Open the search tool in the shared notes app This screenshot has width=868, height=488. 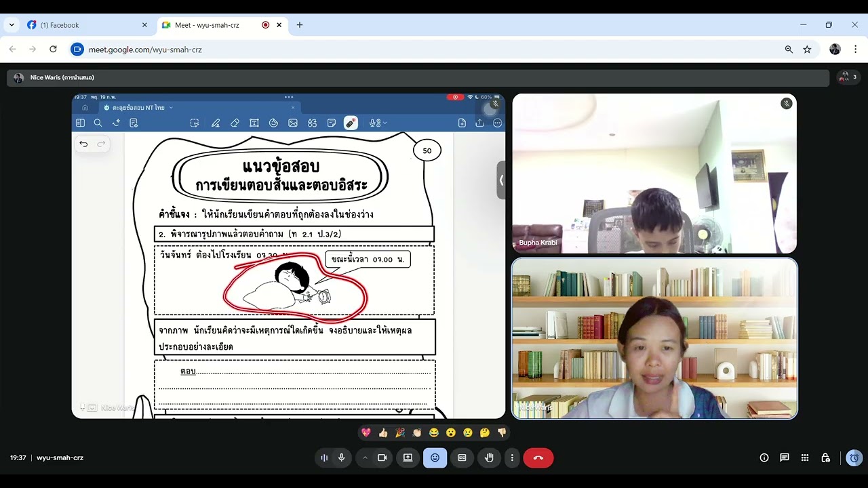[98, 123]
